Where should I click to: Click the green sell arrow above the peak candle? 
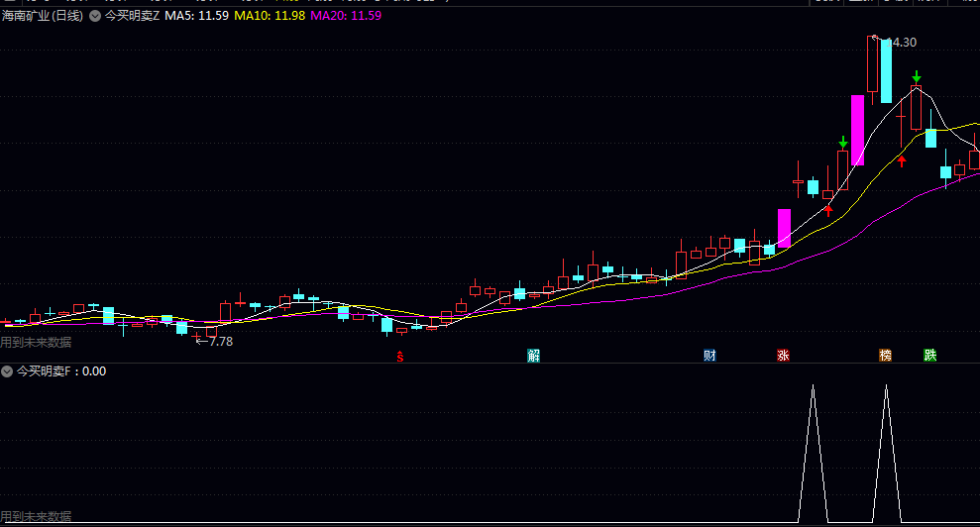pos(917,77)
